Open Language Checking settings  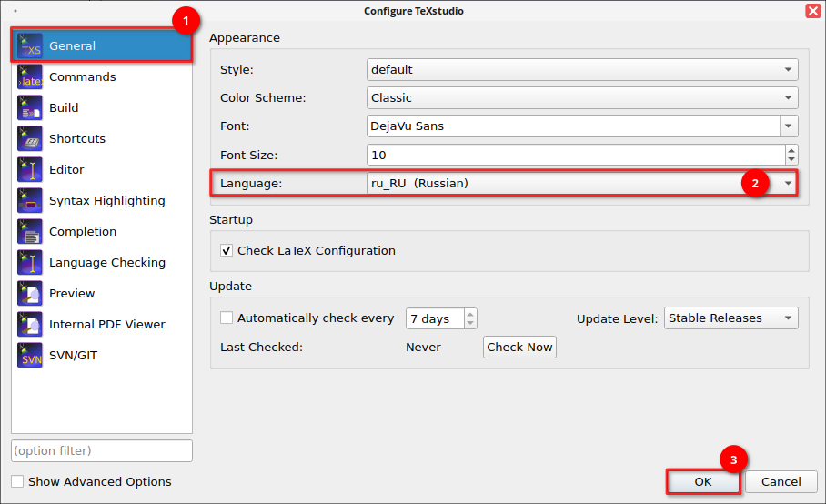point(102,262)
